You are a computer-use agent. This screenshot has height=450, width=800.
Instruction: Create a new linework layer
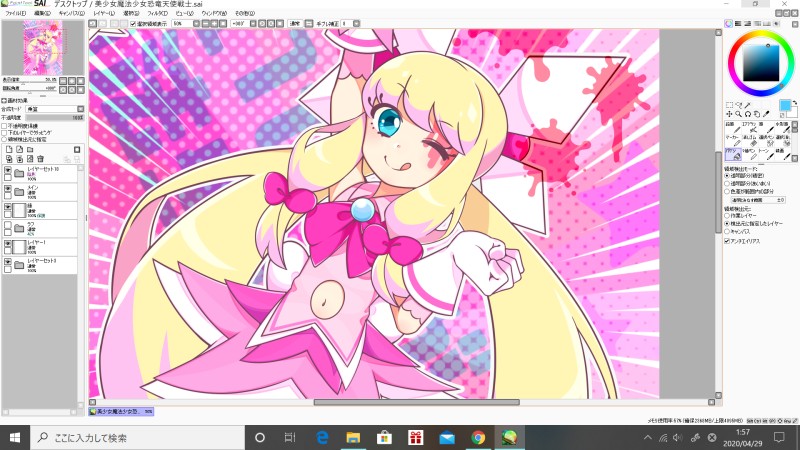19,149
